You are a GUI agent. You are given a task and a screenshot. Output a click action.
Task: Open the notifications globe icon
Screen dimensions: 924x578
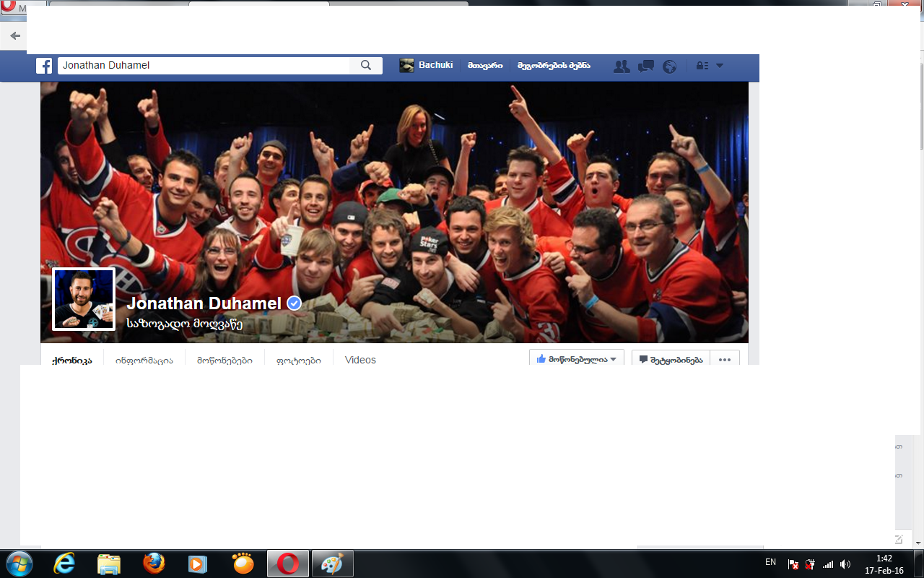670,66
